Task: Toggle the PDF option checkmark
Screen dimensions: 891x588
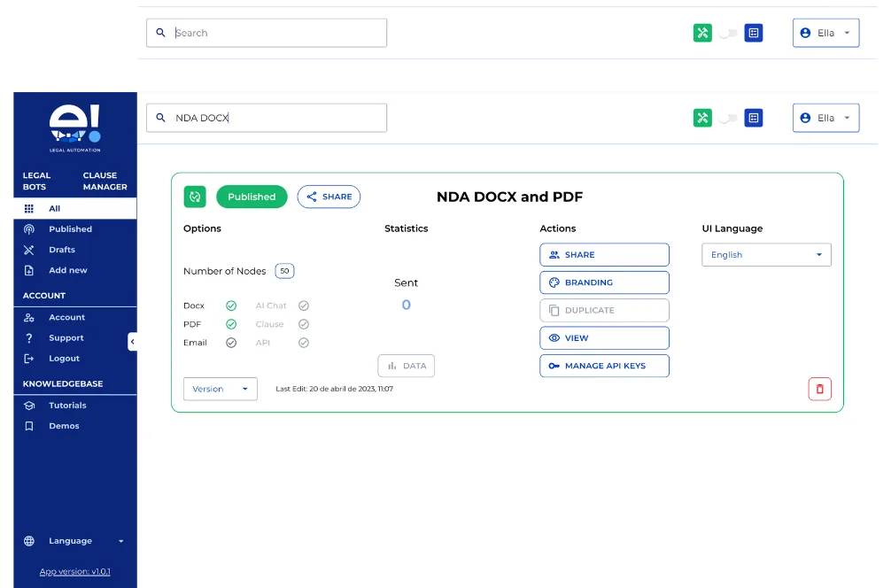Action: [x=231, y=324]
